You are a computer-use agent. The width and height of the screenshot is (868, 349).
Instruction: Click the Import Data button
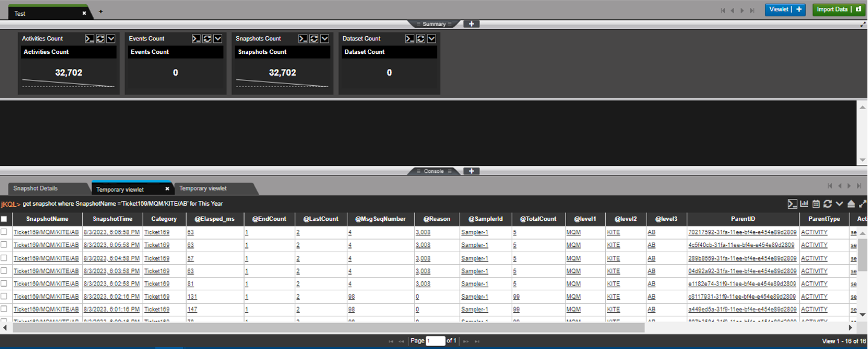coord(839,10)
